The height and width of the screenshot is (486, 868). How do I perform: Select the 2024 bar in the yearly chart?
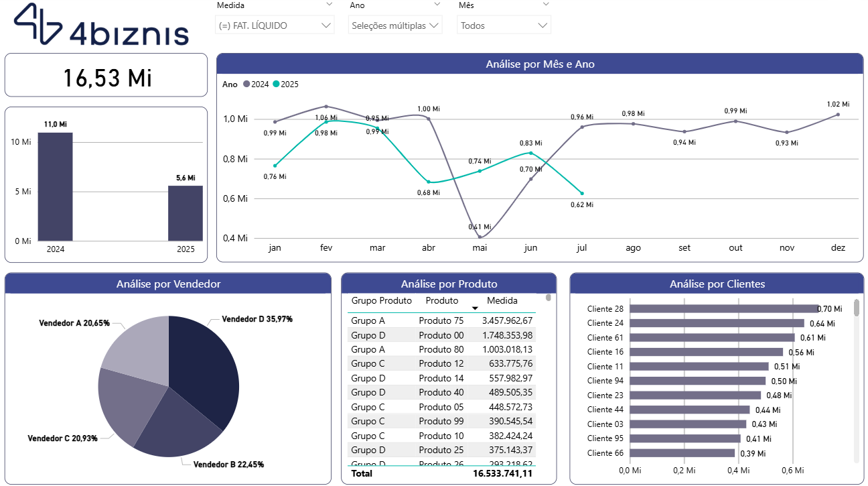(x=55, y=186)
